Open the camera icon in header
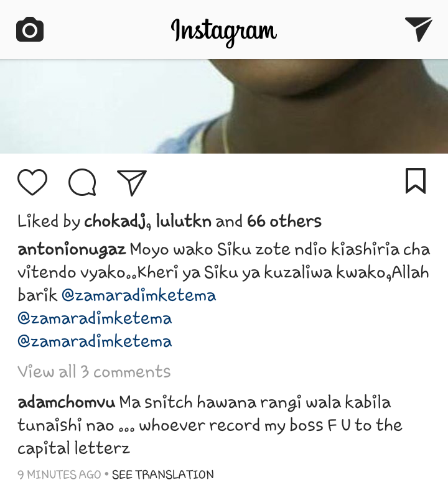Screen dimensions: 448x490 [x=30, y=29]
